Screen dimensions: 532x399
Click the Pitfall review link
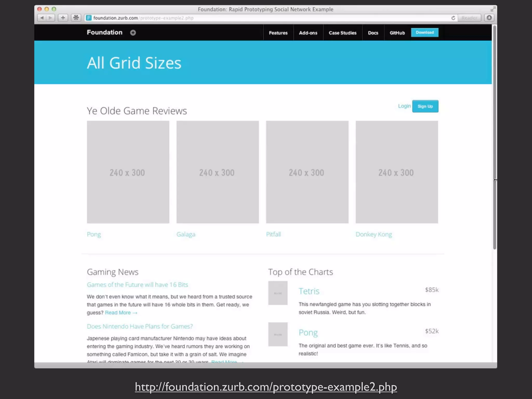(x=274, y=234)
